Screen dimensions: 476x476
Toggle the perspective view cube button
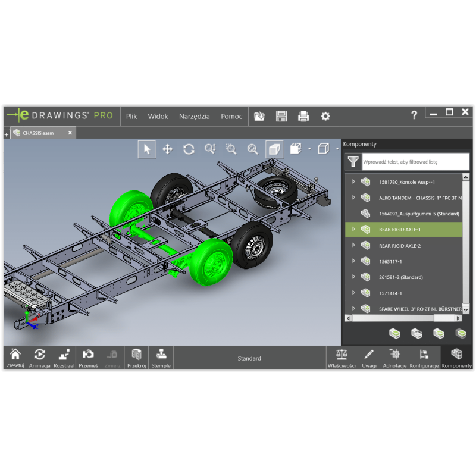point(274,149)
